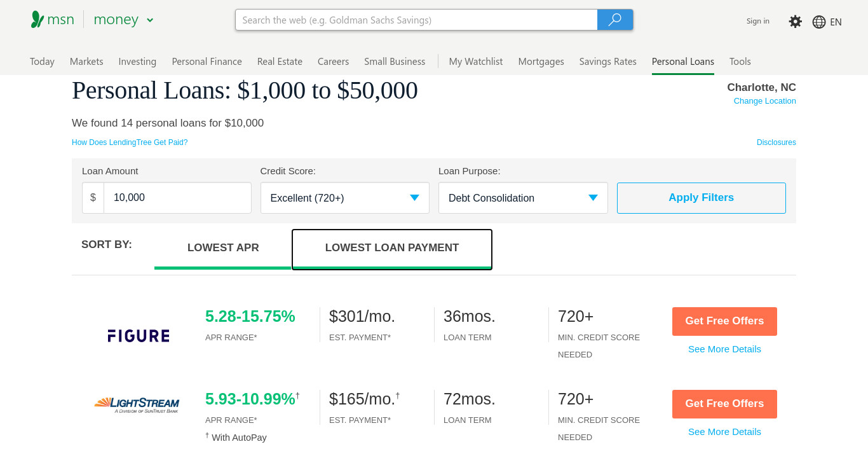The height and width of the screenshot is (463, 868).
Task: Click the globe language icon
Action: point(819,22)
